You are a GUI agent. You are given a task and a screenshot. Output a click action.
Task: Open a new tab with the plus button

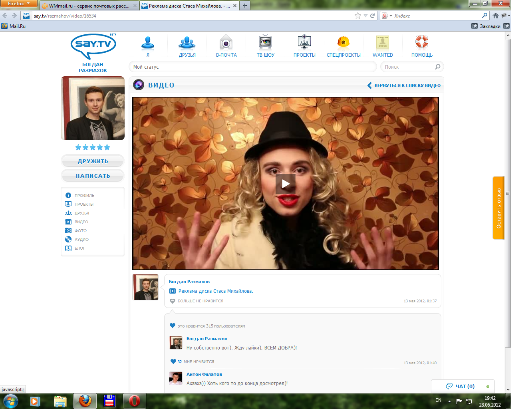(245, 6)
